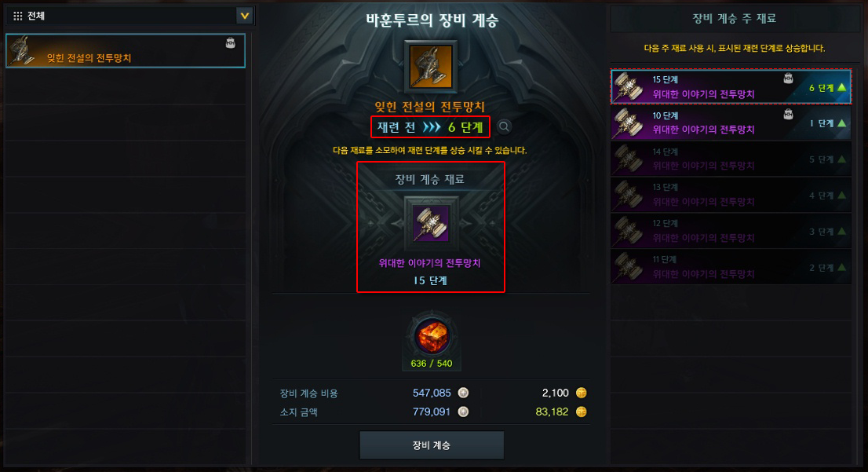
Task: Click the 위대한 이야기의 전투망치 material slot icon
Action: coord(431,225)
